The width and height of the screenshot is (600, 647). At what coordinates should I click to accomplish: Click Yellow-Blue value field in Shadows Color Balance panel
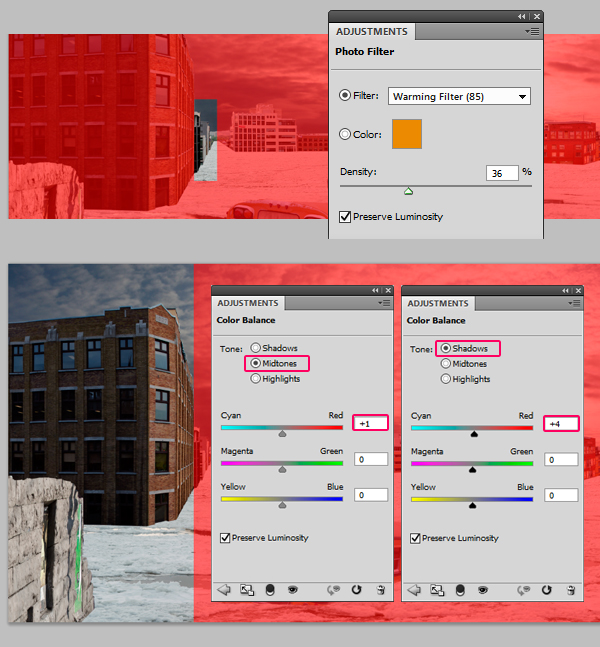tap(561, 495)
